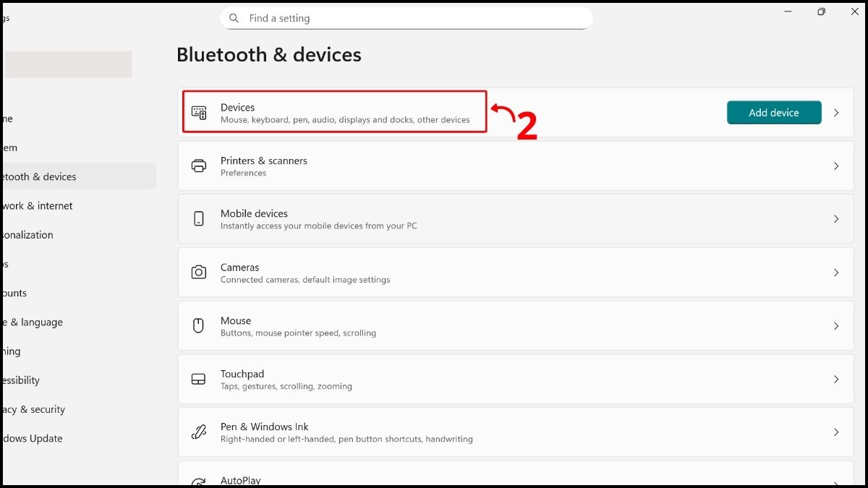Select the phone icon for Mobile devices
Screen dimensions: 868x488
199,218
